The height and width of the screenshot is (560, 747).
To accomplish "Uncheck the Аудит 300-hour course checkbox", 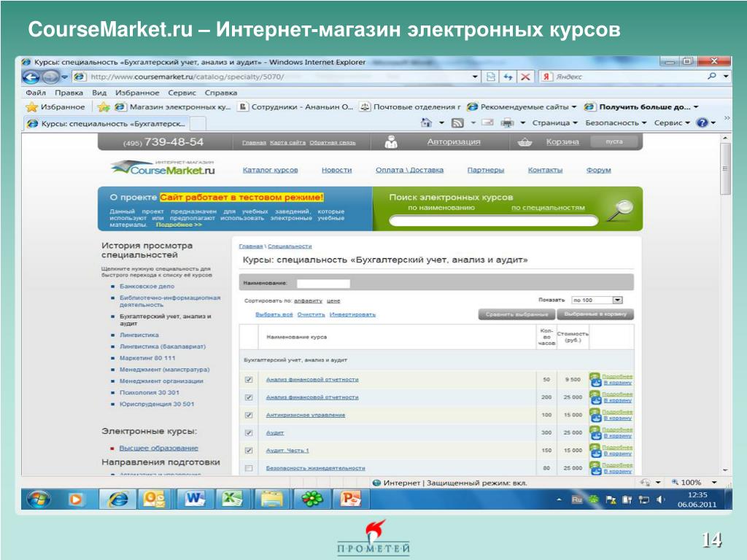I will point(248,432).
